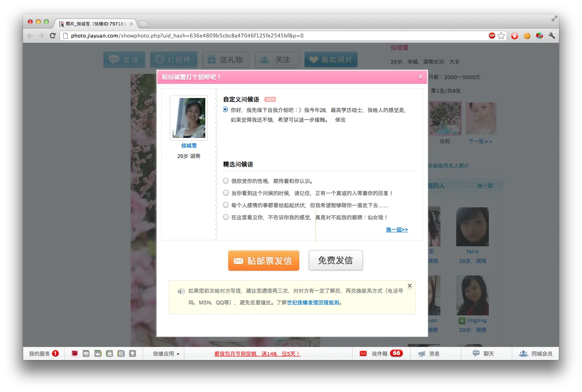Open lingling's profile photo
Image resolution: width=582 pixels, height=392 pixels.
(x=472, y=295)
